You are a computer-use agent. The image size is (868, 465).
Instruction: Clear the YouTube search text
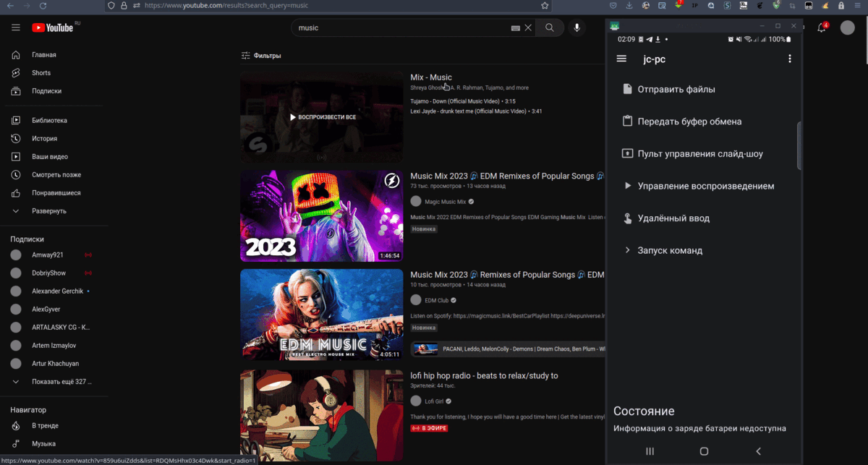pyautogui.click(x=528, y=27)
